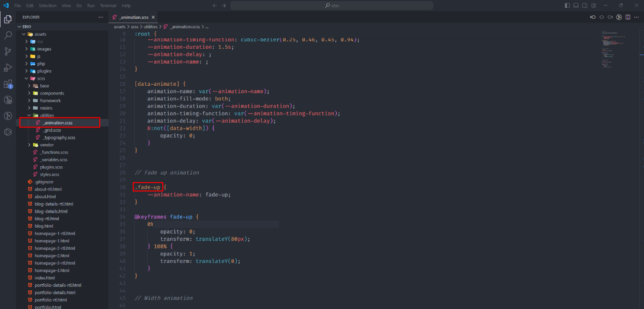This screenshot has height=309, width=644.
Task: Open editor More Actions ellipsis menu
Action: [637, 17]
